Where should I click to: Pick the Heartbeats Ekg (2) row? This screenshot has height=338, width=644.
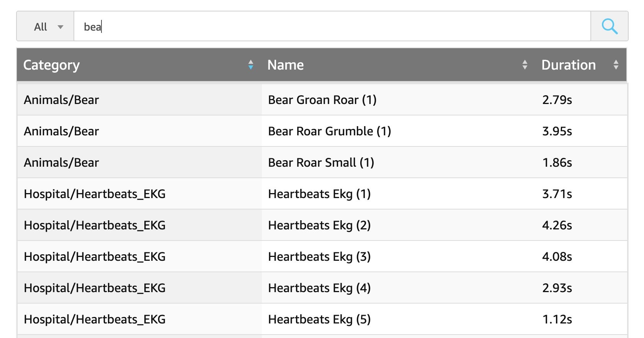coord(319,225)
